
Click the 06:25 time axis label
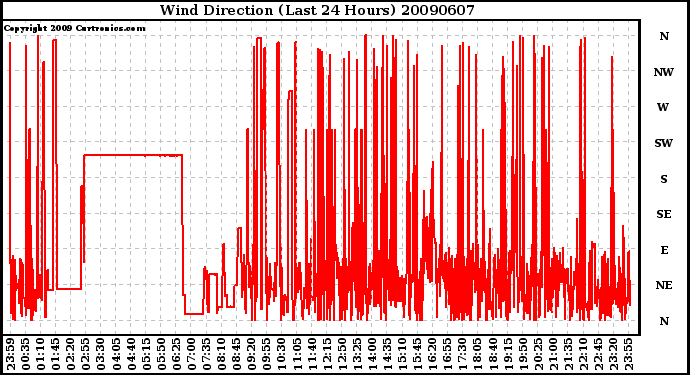point(176,354)
